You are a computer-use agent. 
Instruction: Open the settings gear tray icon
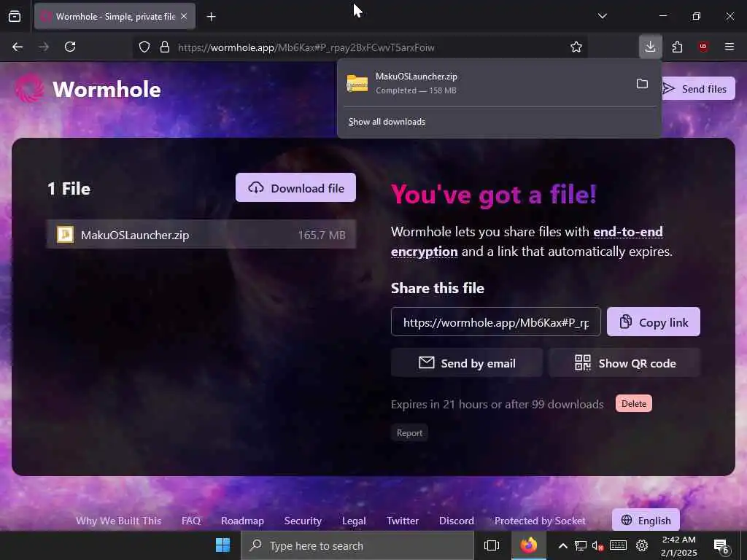[642, 545]
